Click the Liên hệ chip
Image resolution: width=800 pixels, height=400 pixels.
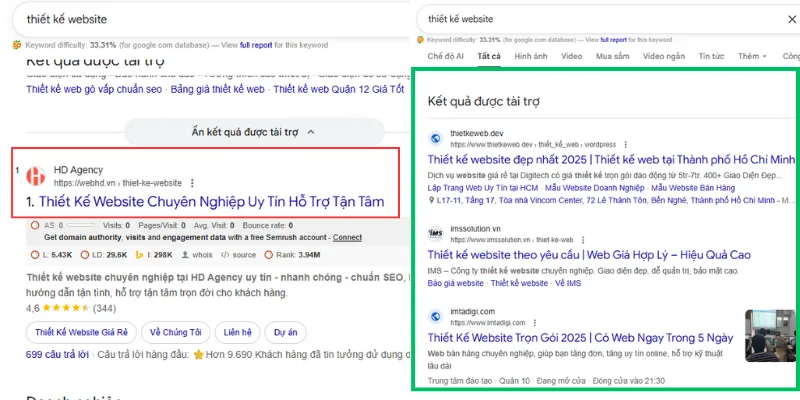coord(237,333)
